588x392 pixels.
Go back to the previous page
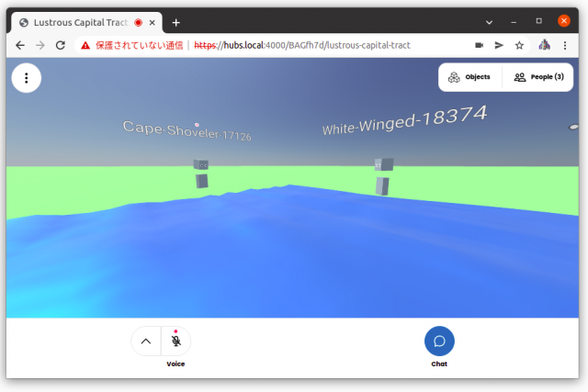click(x=20, y=45)
